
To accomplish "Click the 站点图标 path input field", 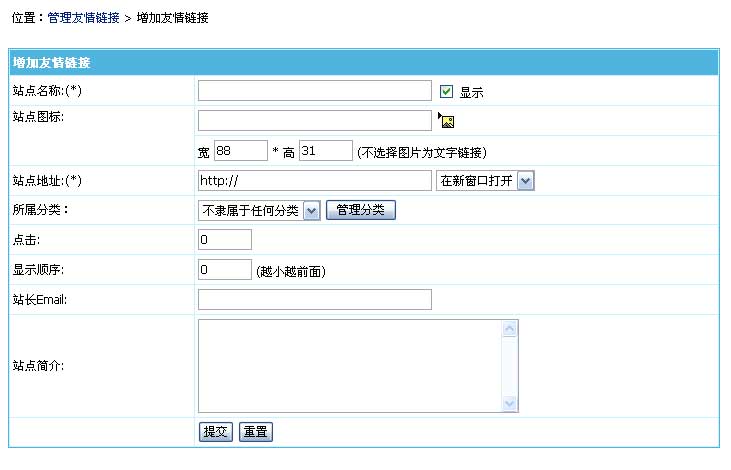I will pyautogui.click(x=314, y=121).
